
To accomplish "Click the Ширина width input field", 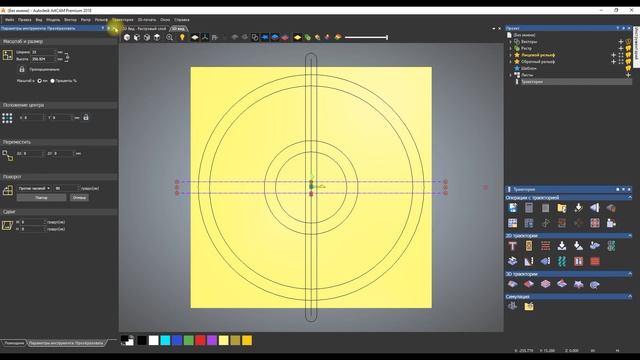I will click(x=43, y=52).
